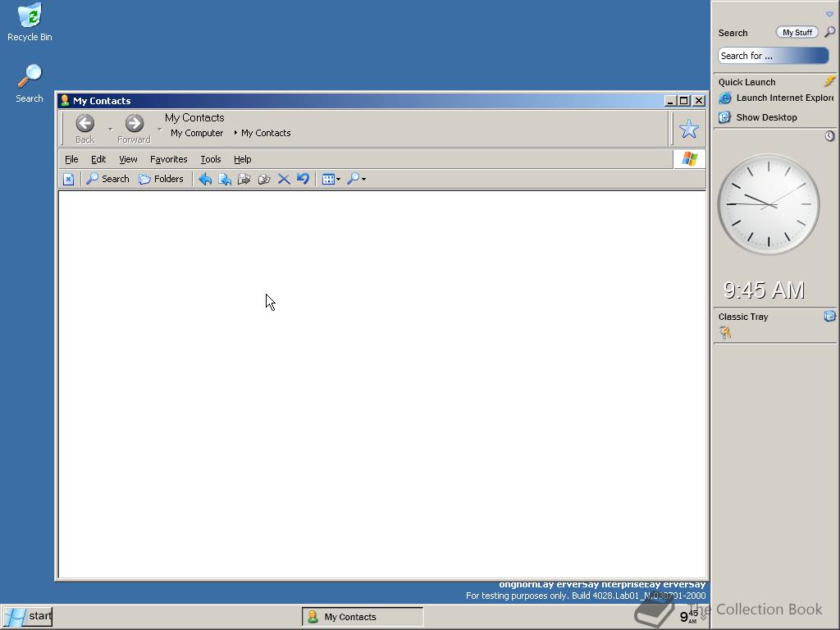This screenshot has height=630, width=840.
Task: Click the My Stuff search scope button
Action: pos(797,32)
